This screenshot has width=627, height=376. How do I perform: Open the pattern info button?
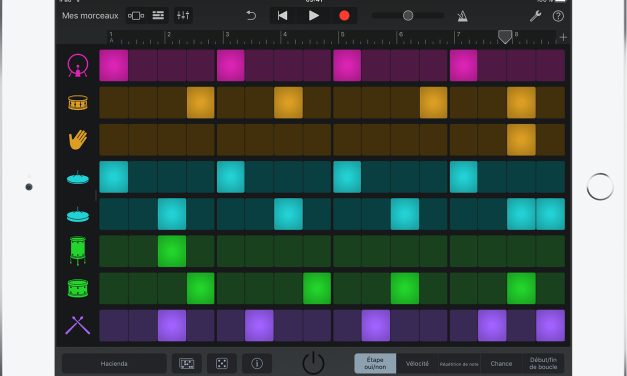[257, 363]
